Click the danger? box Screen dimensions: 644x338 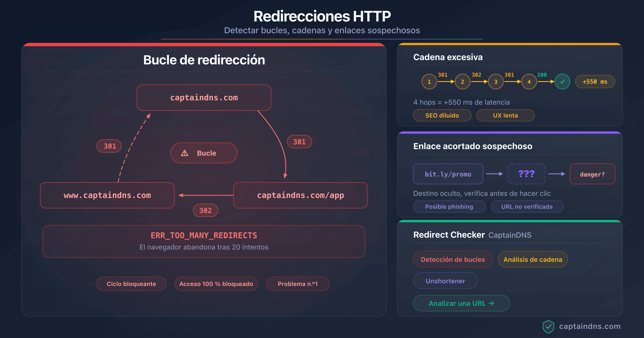[x=592, y=174]
